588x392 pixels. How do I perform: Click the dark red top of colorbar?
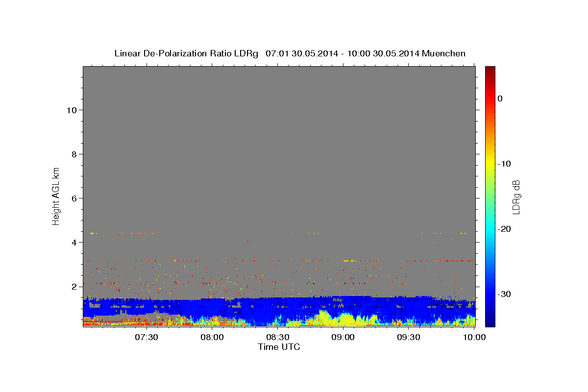[x=490, y=71]
